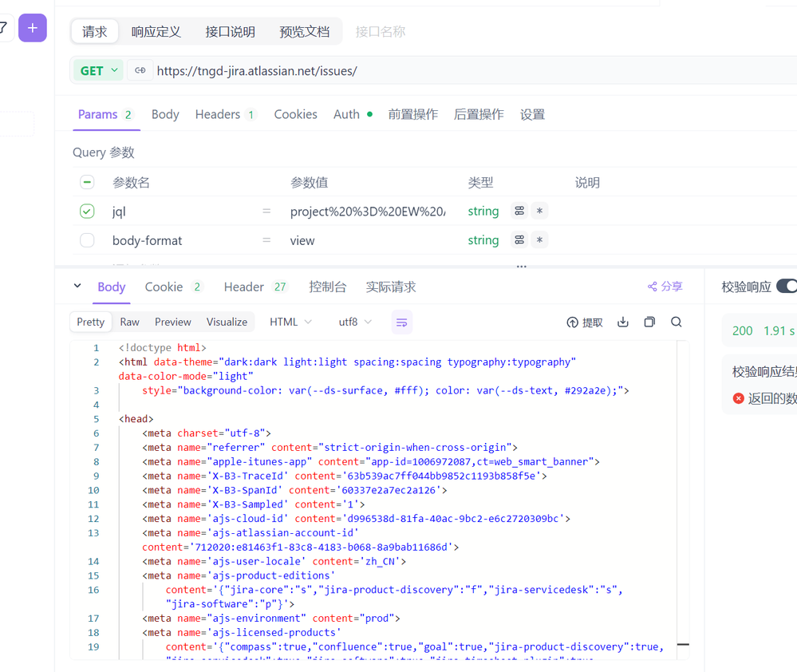Open the utf8 encoding dropdown
The width and height of the screenshot is (797, 672).
(355, 322)
